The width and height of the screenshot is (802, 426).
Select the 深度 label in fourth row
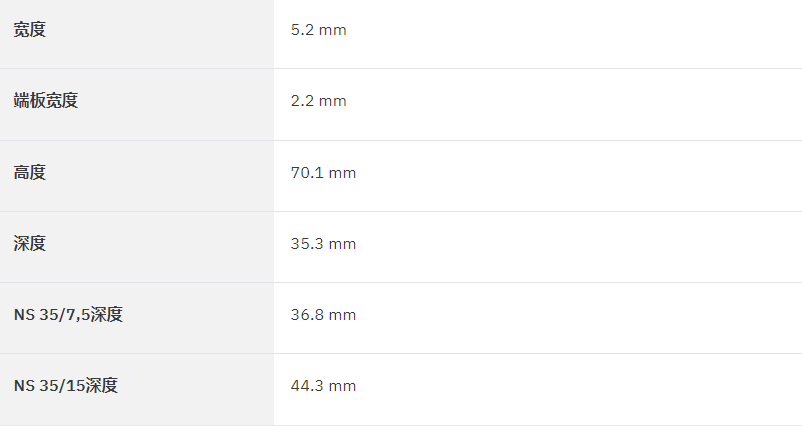click(x=30, y=243)
